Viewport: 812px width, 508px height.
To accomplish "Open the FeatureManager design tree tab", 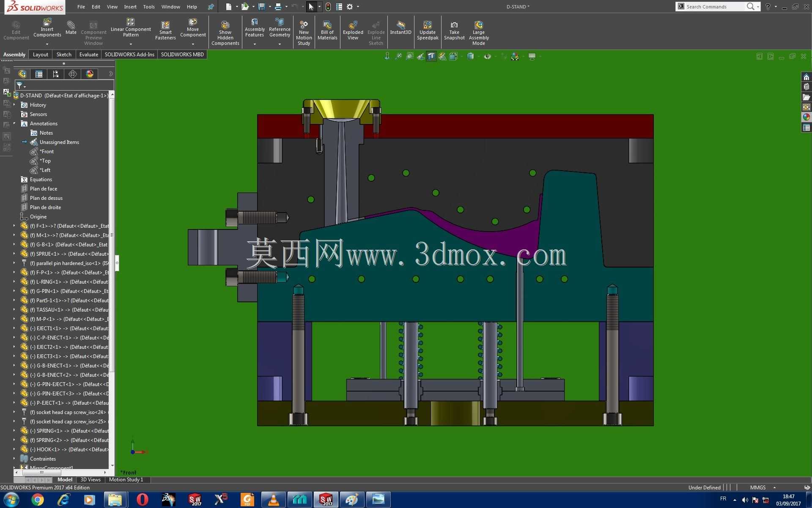I will coord(22,74).
